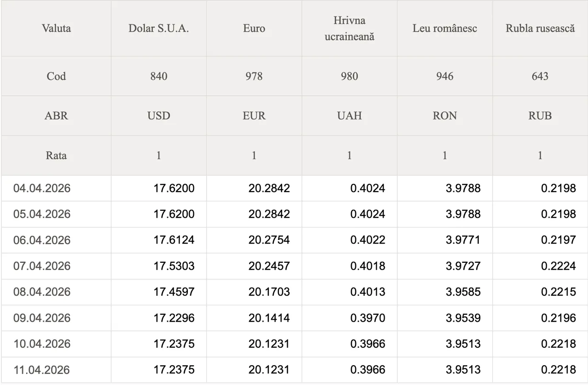The height and width of the screenshot is (385, 588).
Task: Click currency code 980 cell
Action: point(350,76)
